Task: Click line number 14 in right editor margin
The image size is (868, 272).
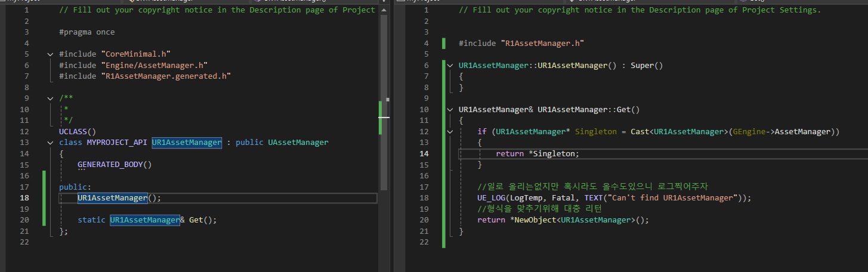Action: point(425,154)
